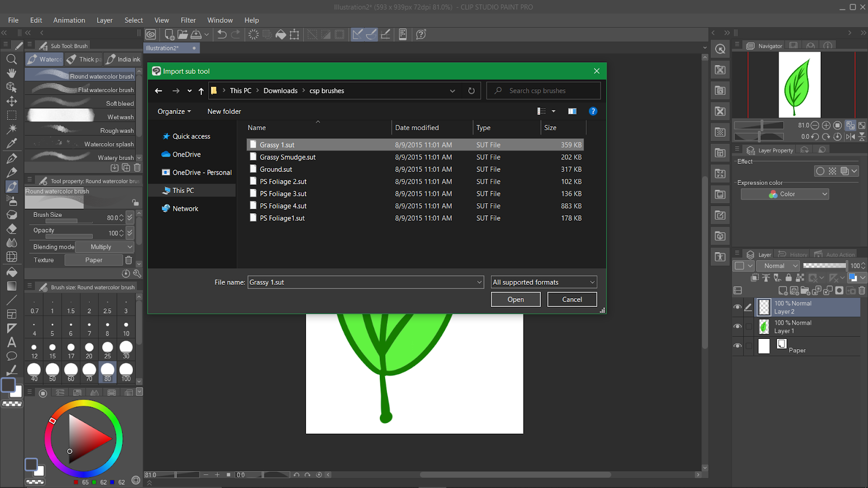The height and width of the screenshot is (488, 868).
Task: Select the Eyedropper tool
Action: (x=11, y=144)
